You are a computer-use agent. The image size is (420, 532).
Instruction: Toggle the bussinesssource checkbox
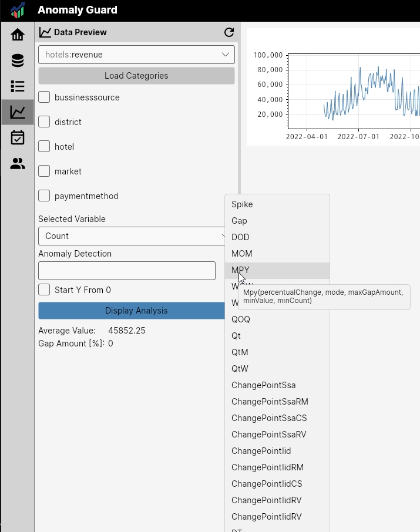pyautogui.click(x=44, y=97)
